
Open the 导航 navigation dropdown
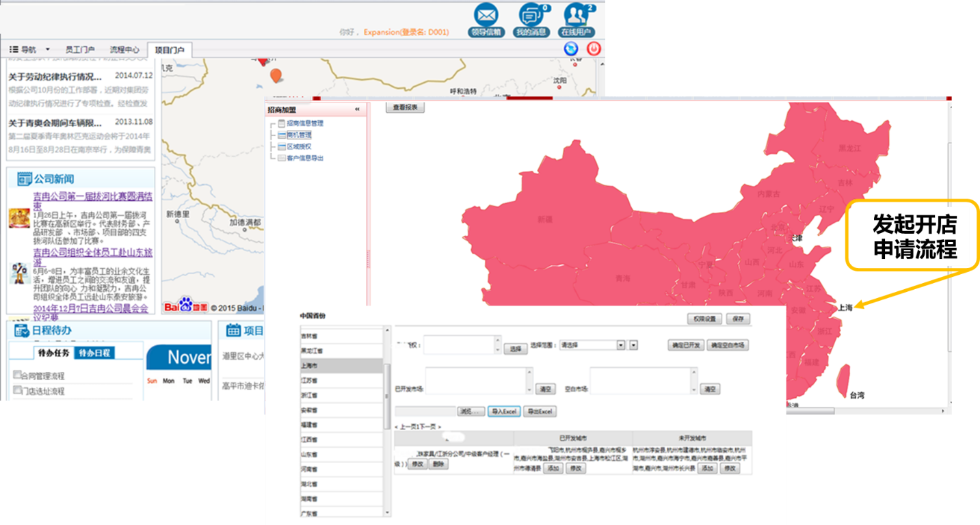coord(30,49)
